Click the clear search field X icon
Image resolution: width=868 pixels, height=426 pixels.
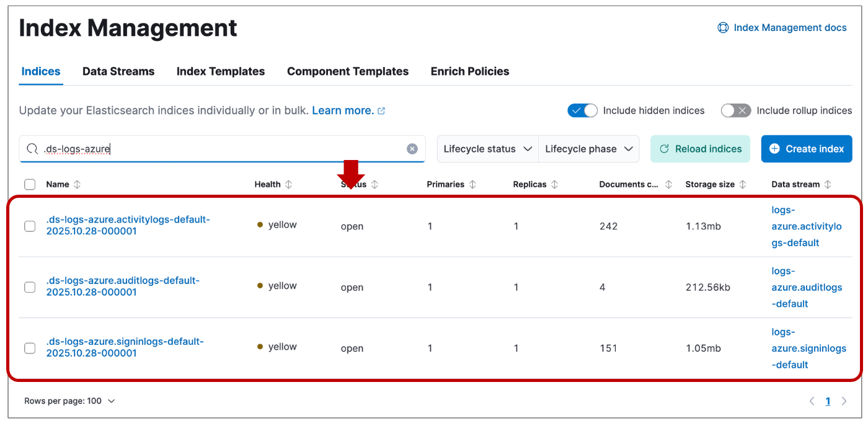pyautogui.click(x=412, y=149)
